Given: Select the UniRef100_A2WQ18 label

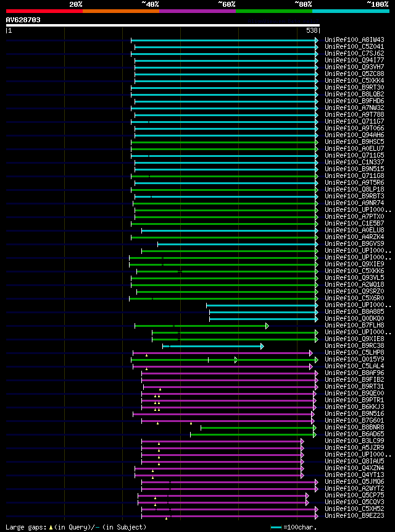Looking at the screenshot, I should (x=354, y=285).
